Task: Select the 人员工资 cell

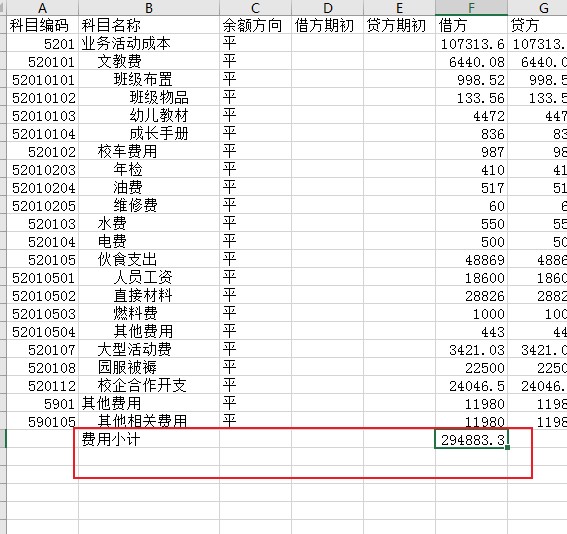Action: tap(149, 277)
